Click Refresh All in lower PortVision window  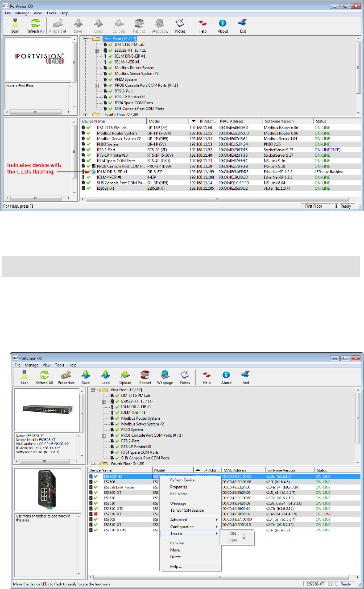[x=44, y=375]
